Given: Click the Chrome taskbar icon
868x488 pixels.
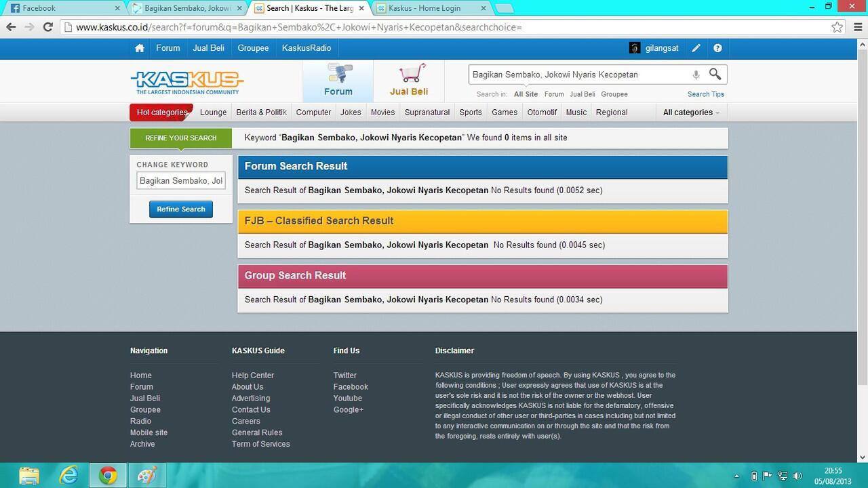Looking at the screenshot, I should (x=108, y=476).
